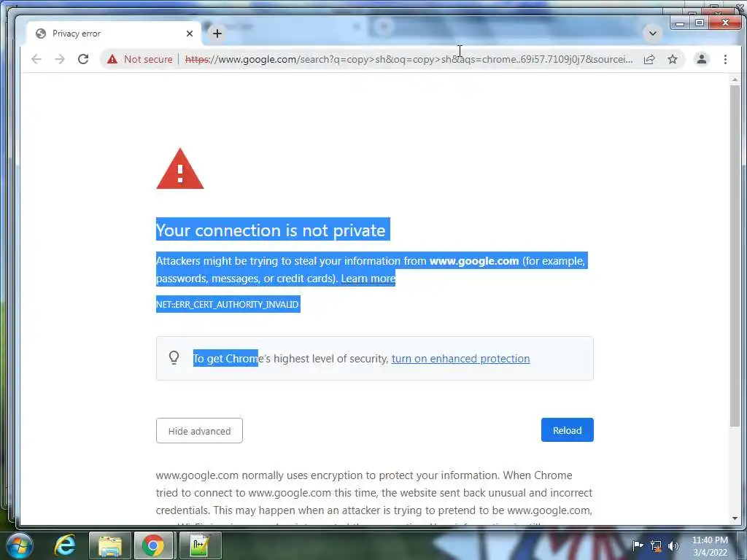
Task: Open Windows Explorer from the taskbar
Action: point(110,545)
